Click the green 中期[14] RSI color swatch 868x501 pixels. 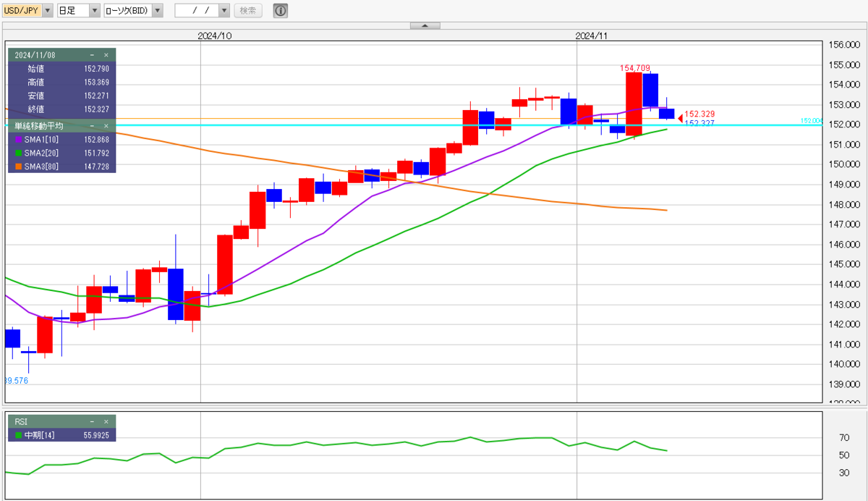(x=19, y=435)
